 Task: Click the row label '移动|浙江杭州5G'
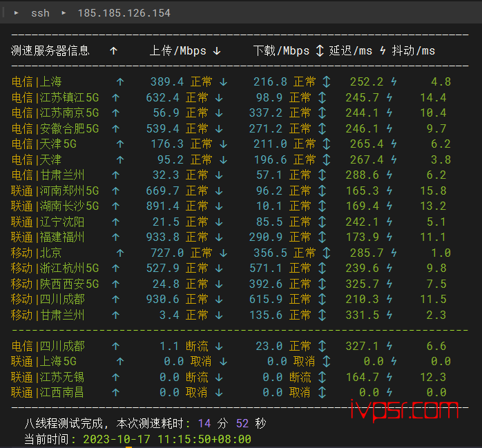pos(55,269)
